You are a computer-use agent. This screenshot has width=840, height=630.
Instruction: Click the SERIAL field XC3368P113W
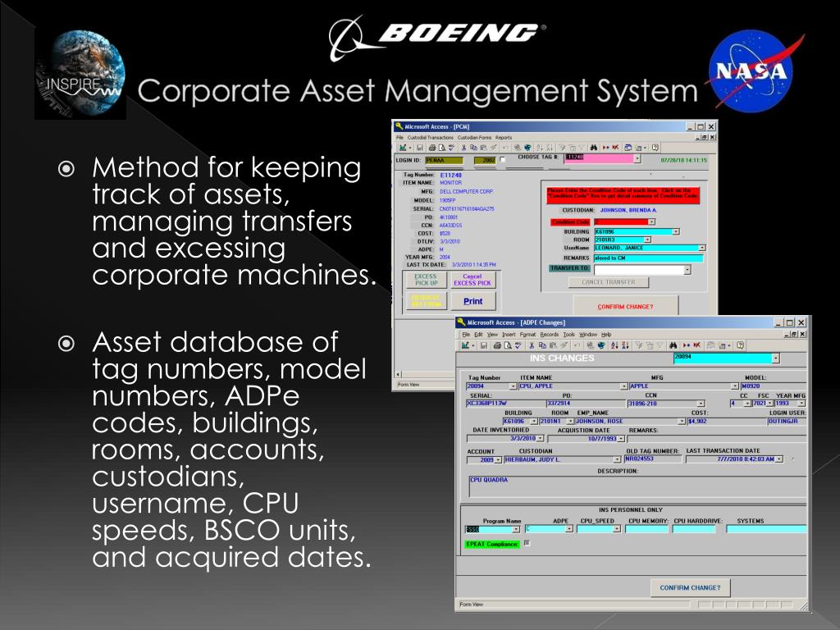coord(504,404)
